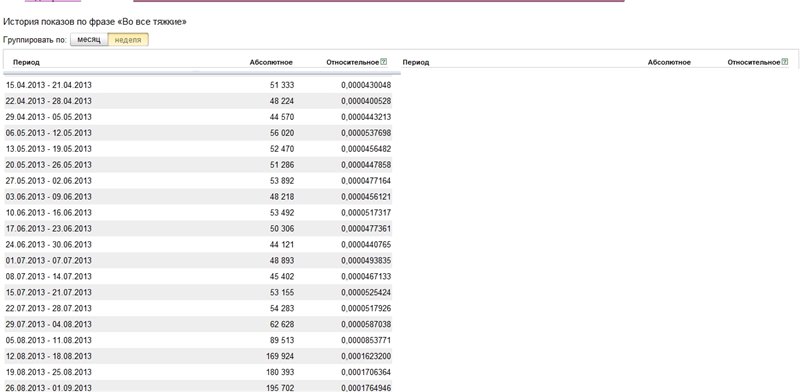Click absolute value 48 893
Image resolution: width=800 pixels, height=392 pixels.
(x=282, y=260)
